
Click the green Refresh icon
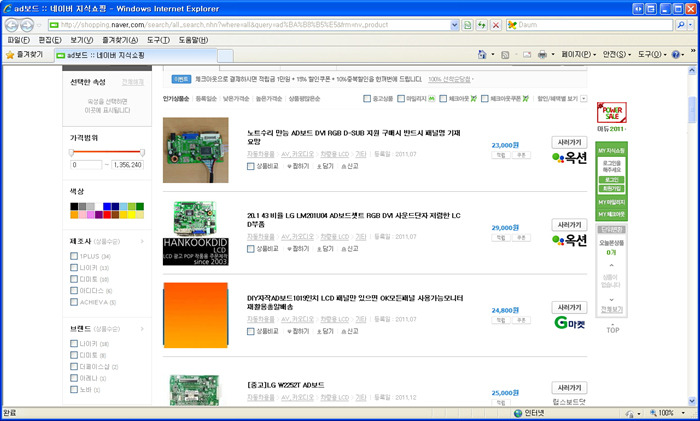click(x=481, y=25)
